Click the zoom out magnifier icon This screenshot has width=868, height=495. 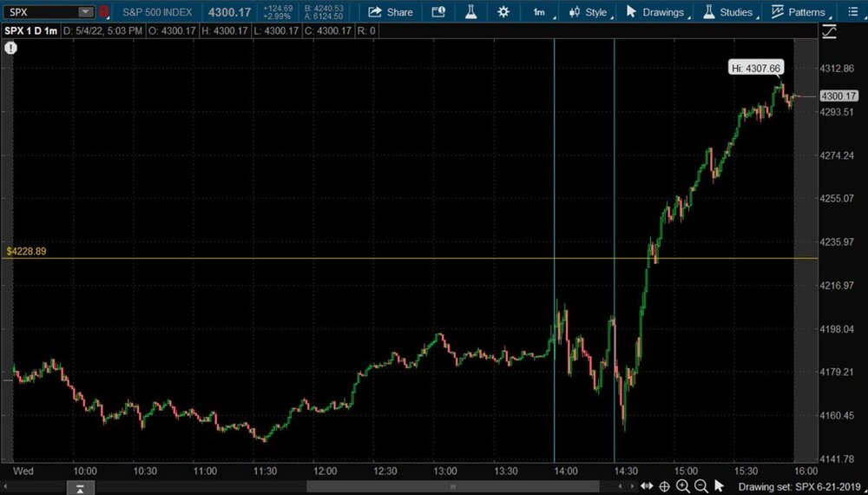(700, 486)
